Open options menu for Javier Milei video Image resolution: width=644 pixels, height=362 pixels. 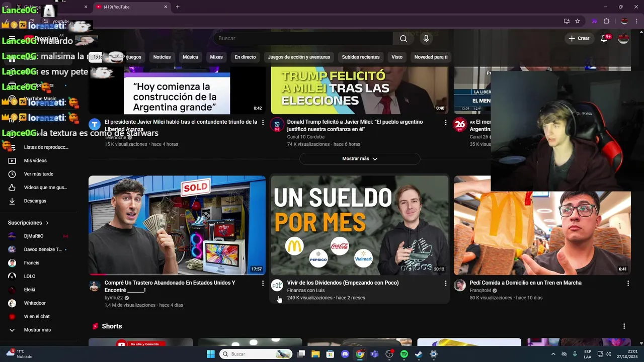click(x=263, y=122)
